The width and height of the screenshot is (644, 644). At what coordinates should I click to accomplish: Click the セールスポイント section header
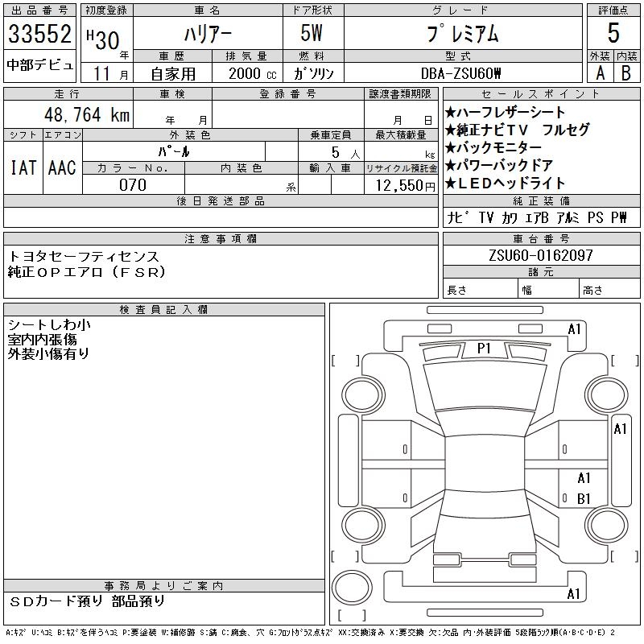(x=541, y=94)
